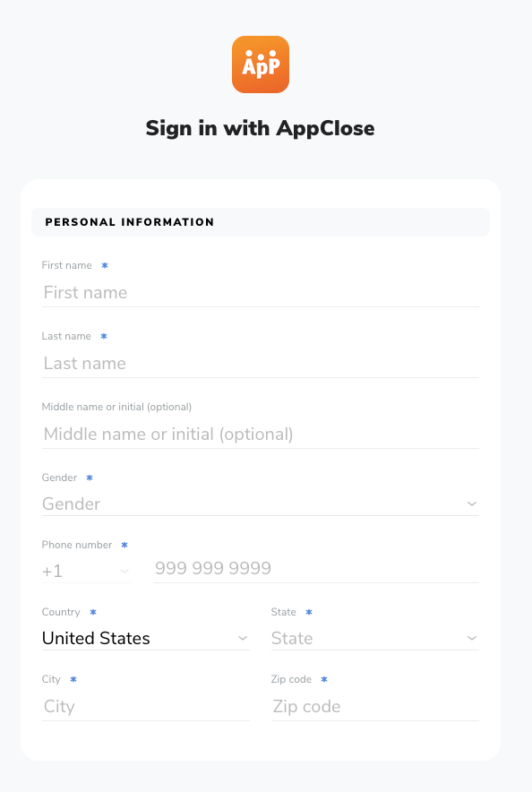532x792 pixels.
Task: Click into the City input field
Action: [146, 706]
